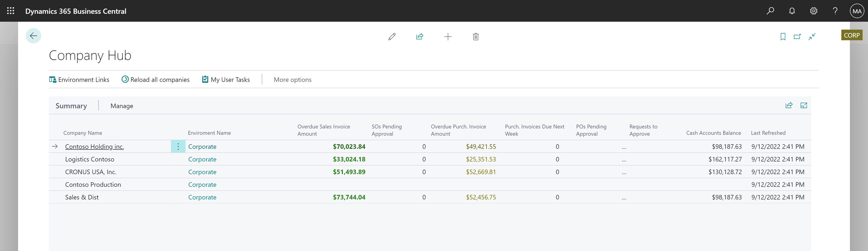Reload all companies

point(155,80)
